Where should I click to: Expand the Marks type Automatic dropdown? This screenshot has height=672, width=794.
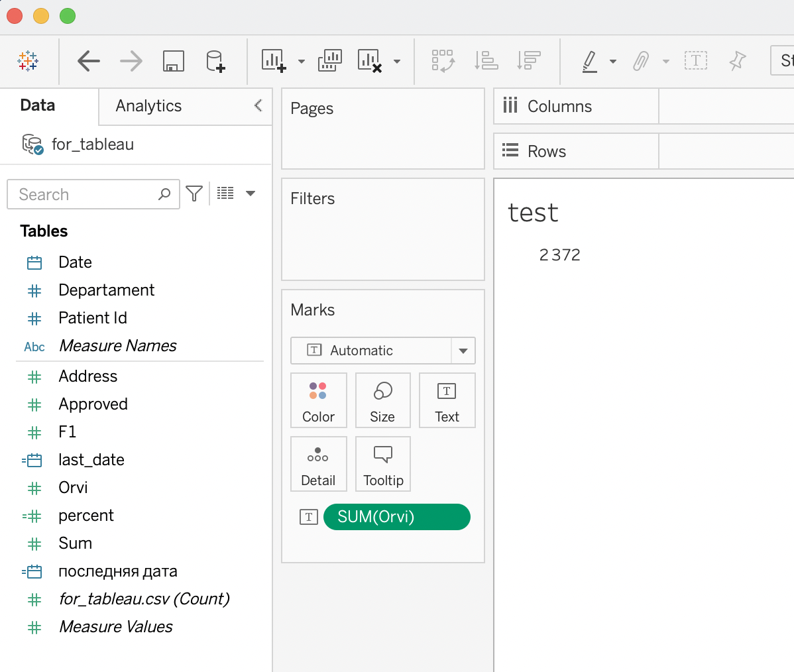[x=463, y=351]
